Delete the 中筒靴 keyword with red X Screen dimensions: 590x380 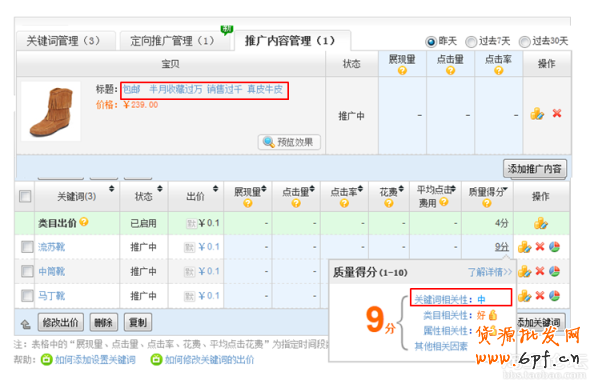pos(540,271)
